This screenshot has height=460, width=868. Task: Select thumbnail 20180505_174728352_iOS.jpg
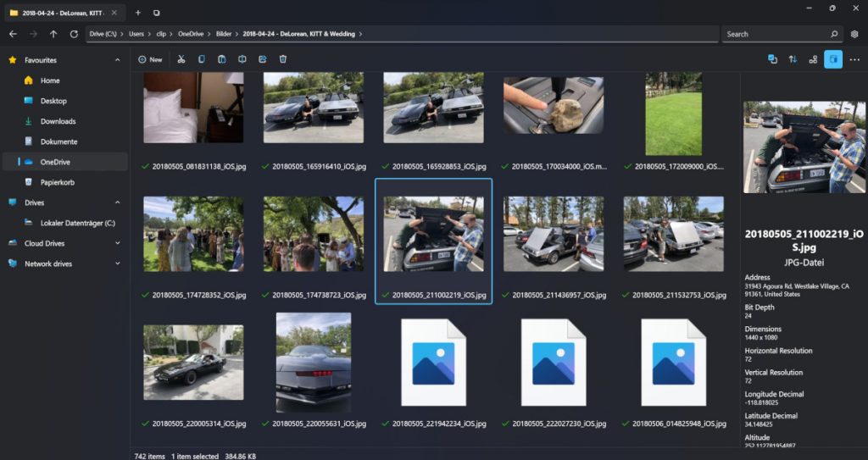click(193, 234)
